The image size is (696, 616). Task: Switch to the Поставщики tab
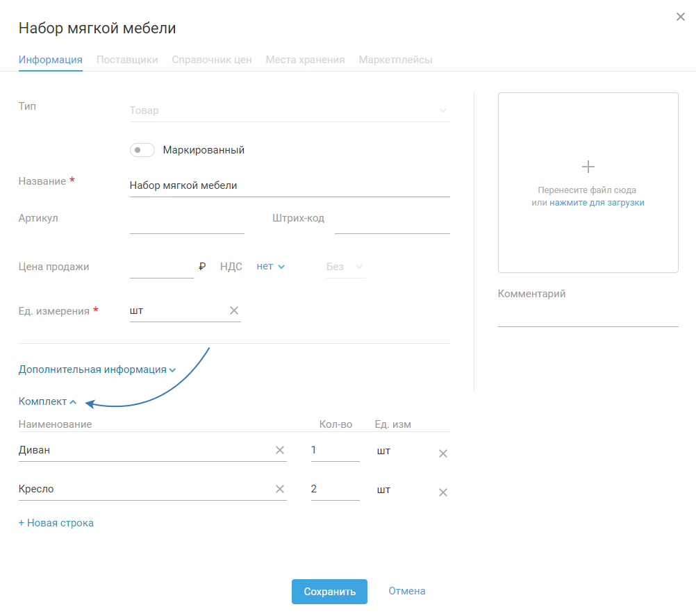coord(127,60)
